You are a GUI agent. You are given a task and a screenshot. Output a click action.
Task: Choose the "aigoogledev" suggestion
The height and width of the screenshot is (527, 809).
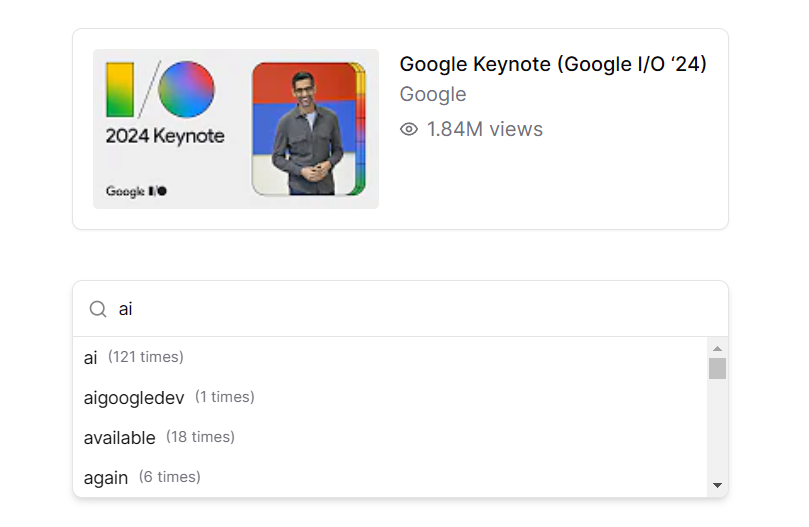[x=134, y=397]
